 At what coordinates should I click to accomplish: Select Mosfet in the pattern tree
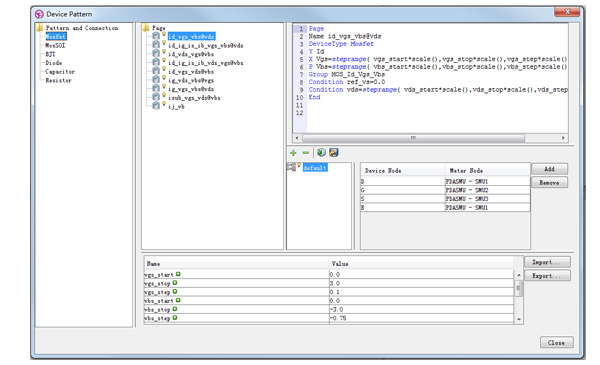tap(56, 36)
